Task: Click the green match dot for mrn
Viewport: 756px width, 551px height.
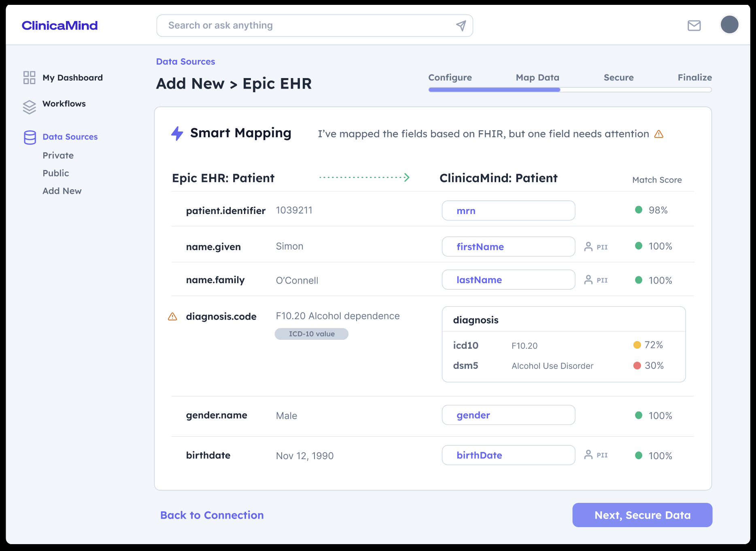Action: pos(639,210)
